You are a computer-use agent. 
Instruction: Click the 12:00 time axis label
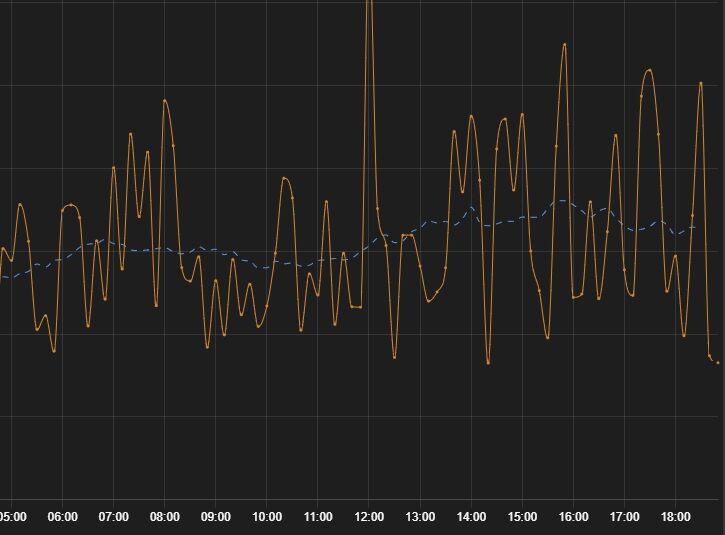click(x=369, y=517)
